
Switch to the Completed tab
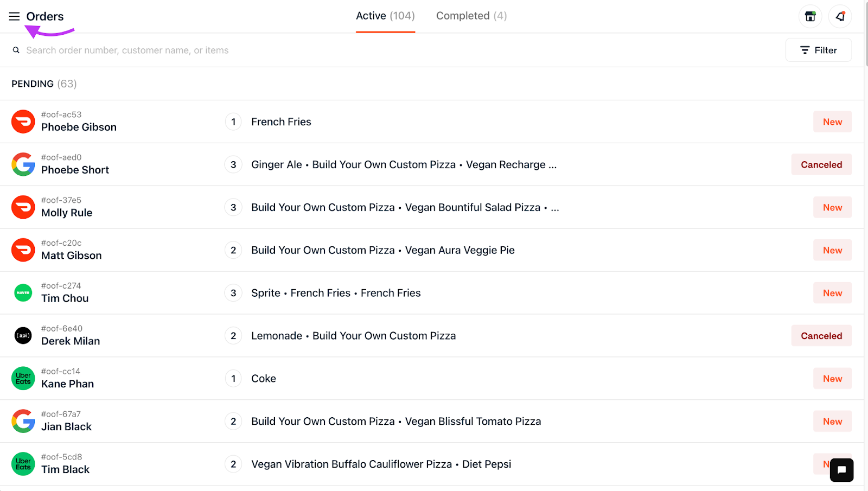pos(471,16)
